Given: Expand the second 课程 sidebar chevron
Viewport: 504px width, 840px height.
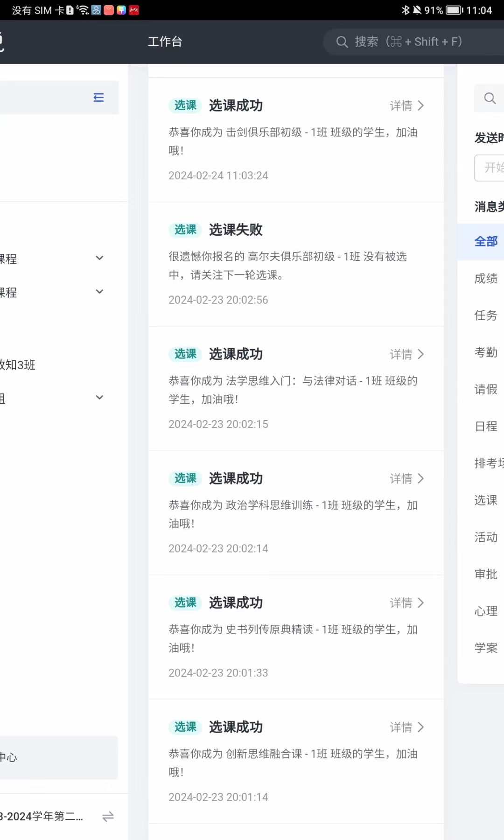Looking at the screenshot, I should [x=99, y=292].
